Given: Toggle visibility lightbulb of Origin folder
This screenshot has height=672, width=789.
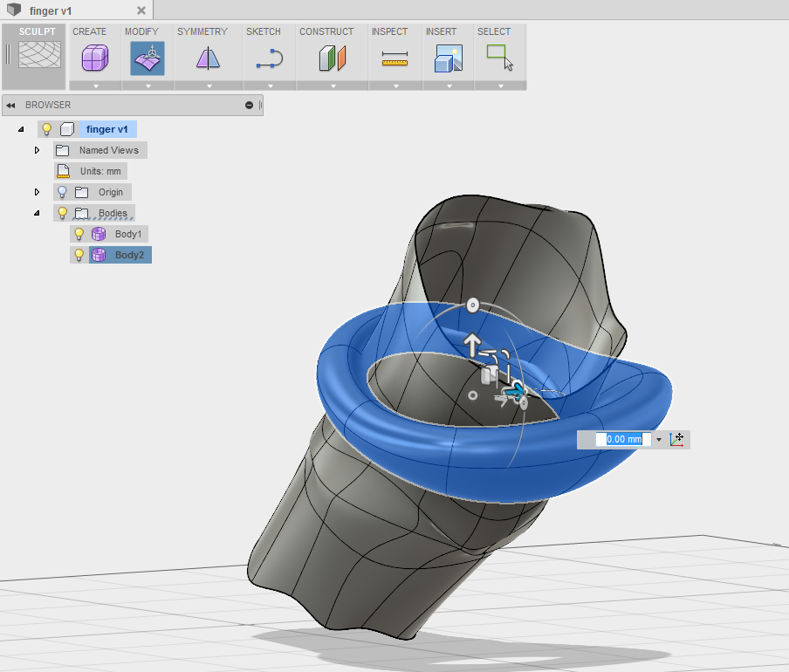Looking at the screenshot, I should pyautogui.click(x=62, y=192).
